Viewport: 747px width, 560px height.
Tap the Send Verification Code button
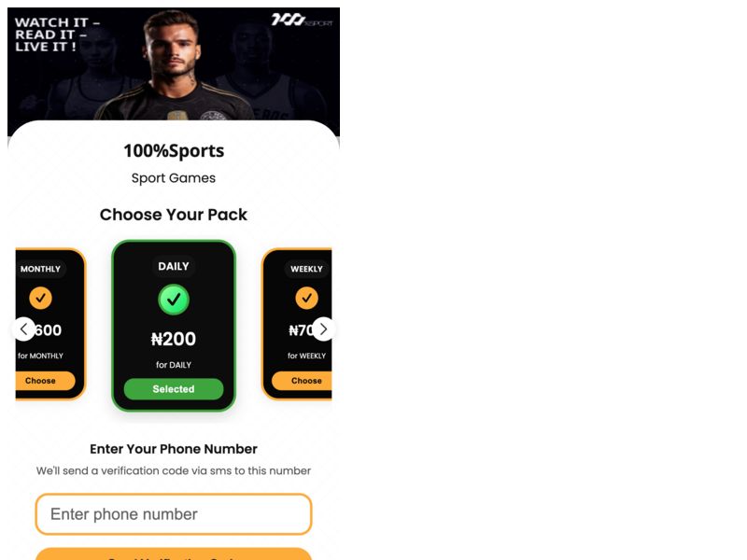click(174, 554)
